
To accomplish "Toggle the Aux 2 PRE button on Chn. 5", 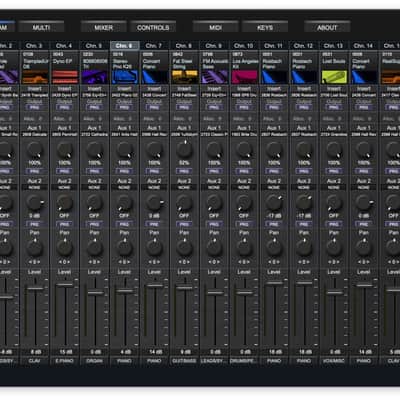I will (94, 224).
